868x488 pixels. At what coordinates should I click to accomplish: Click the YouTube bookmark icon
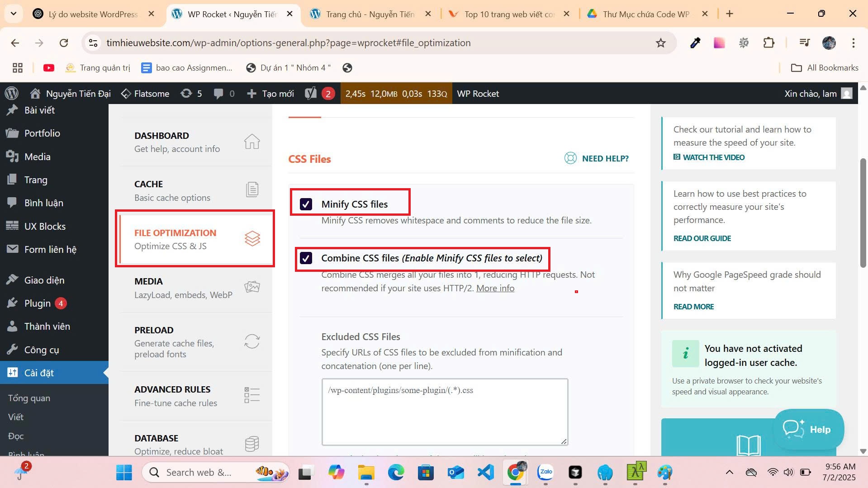point(48,68)
